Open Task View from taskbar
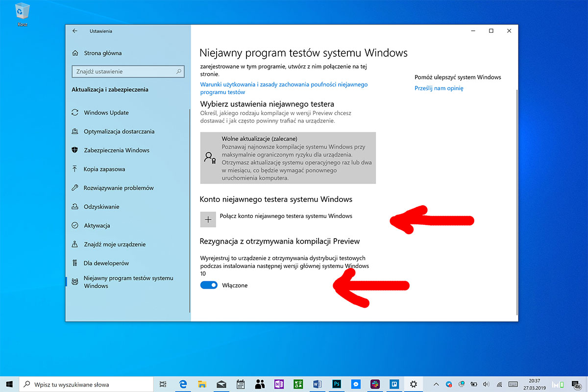This screenshot has height=392, width=588. pyautogui.click(x=164, y=385)
